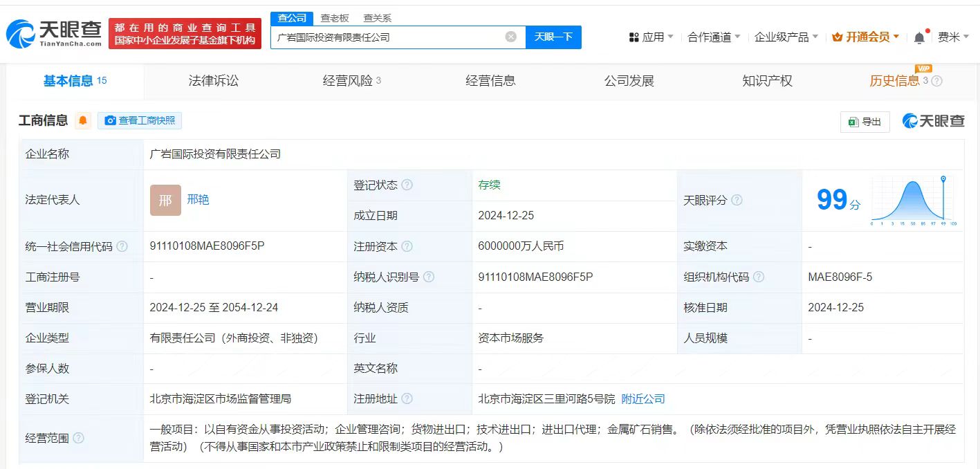
Task: Export data using the 导出 button
Action: (x=865, y=122)
